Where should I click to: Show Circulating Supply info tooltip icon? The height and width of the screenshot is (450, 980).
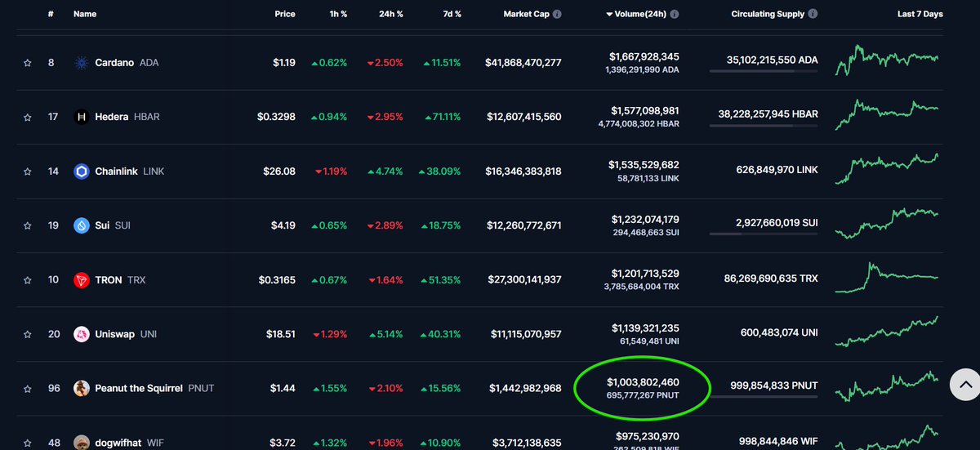pos(813,15)
